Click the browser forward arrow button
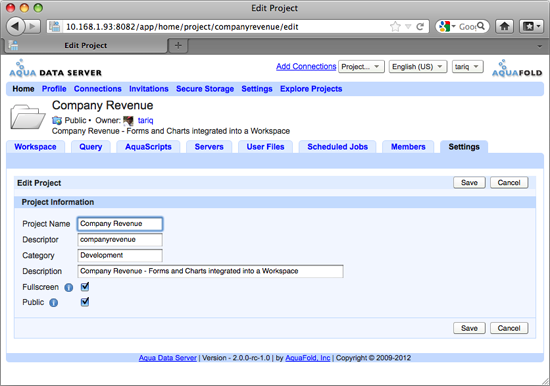 [x=32, y=26]
